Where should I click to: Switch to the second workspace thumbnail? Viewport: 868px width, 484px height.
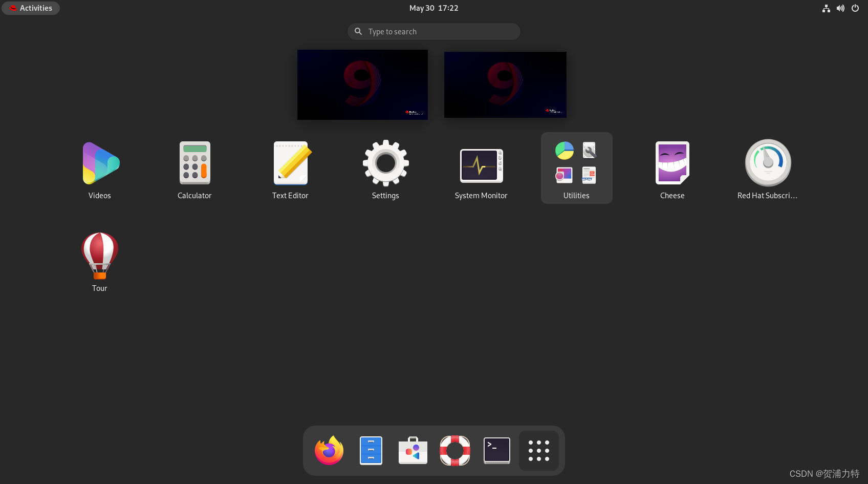pos(505,84)
